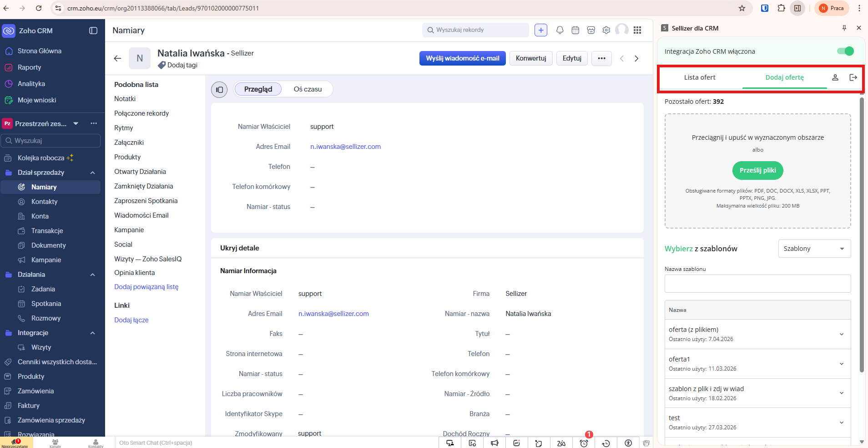This screenshot has height=448, width=868.
Task: Open the apps grid icon
Action: click(x=637, y=30)
